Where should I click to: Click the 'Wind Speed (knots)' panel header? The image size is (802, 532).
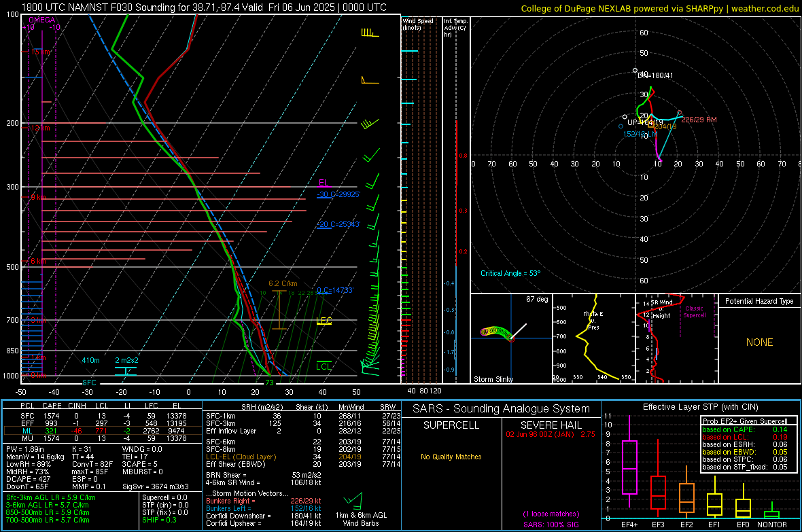click(x=418, y=24)
